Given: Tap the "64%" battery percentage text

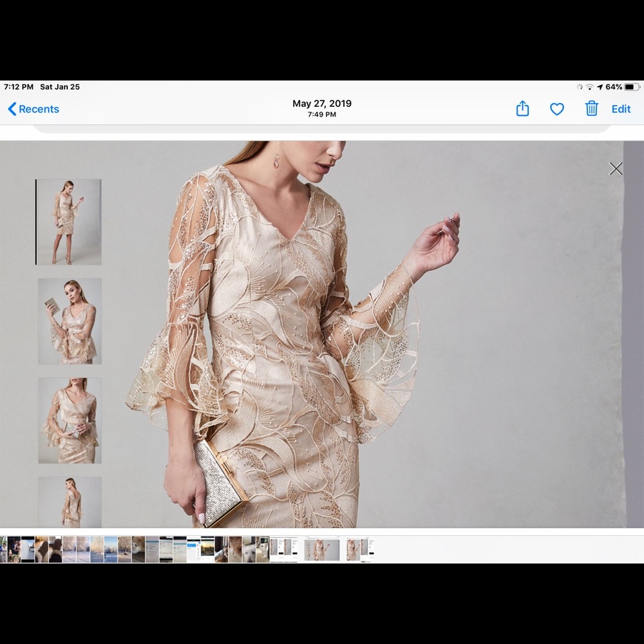Looking at the screenshot, I should [614, 87].
